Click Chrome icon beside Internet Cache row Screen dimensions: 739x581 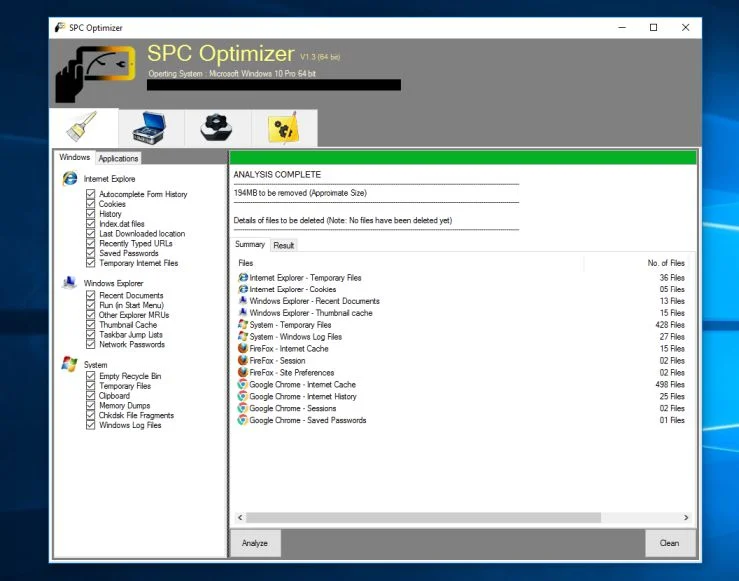tap(243, 384)
